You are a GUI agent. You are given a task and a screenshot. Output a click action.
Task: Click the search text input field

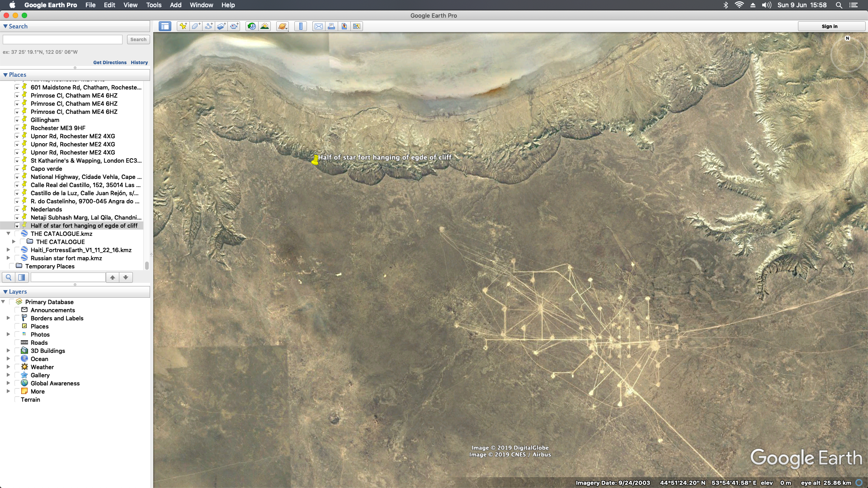(63, 39)
